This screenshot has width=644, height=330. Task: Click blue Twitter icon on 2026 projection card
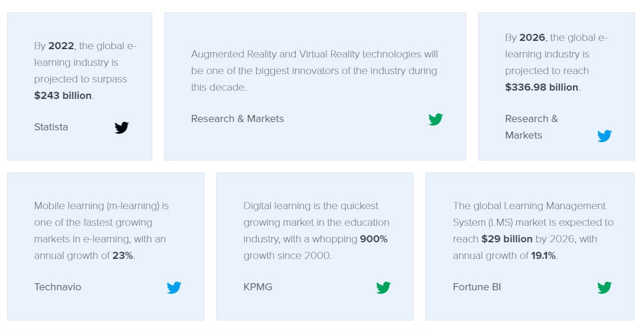pyautogui.click(x=604, y=136)
